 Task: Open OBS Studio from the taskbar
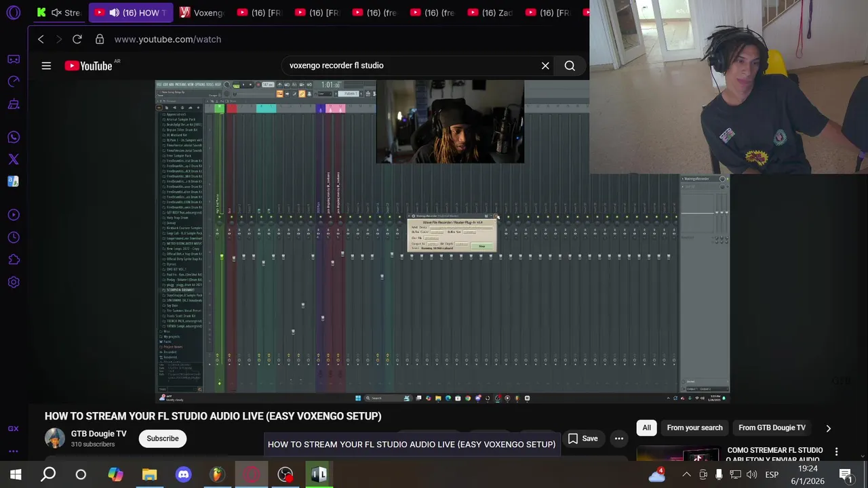[285, 474]
